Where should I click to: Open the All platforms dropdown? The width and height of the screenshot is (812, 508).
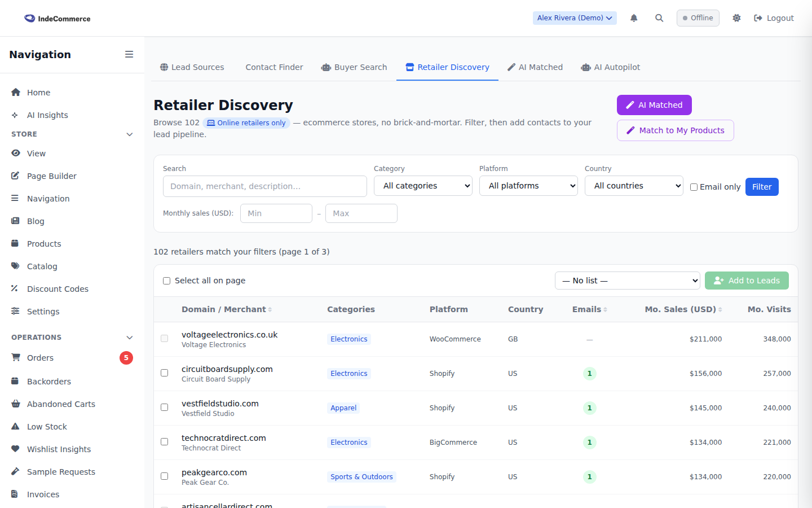[x=528, y=186]
